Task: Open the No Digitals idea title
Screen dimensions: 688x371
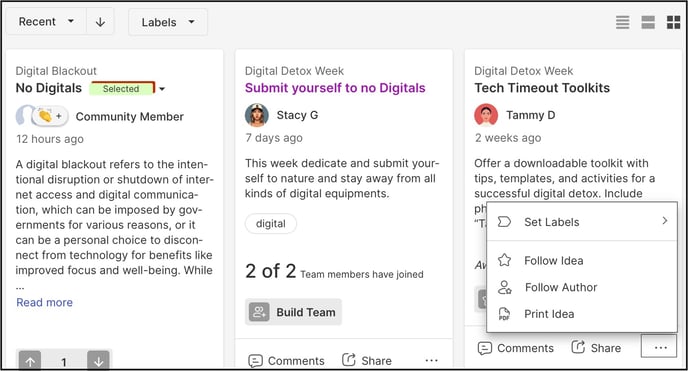Action: 49,88
